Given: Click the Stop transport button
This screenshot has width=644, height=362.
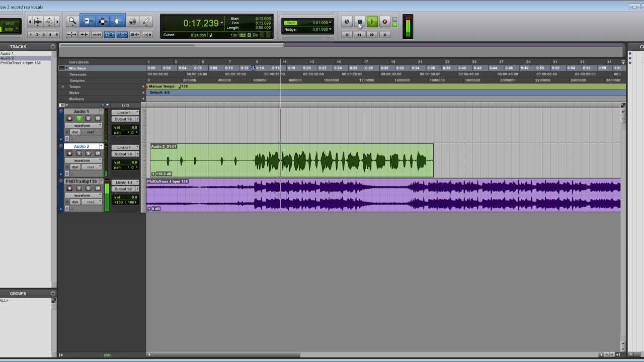Looking at the screenshot, I should [359, 22].
